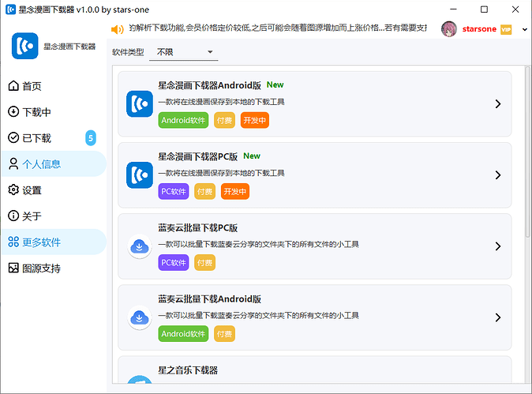This screenshot has height=394, width=532.
Task: Click the title 星念漫画下载器Android版
Action: pos(209,85)
